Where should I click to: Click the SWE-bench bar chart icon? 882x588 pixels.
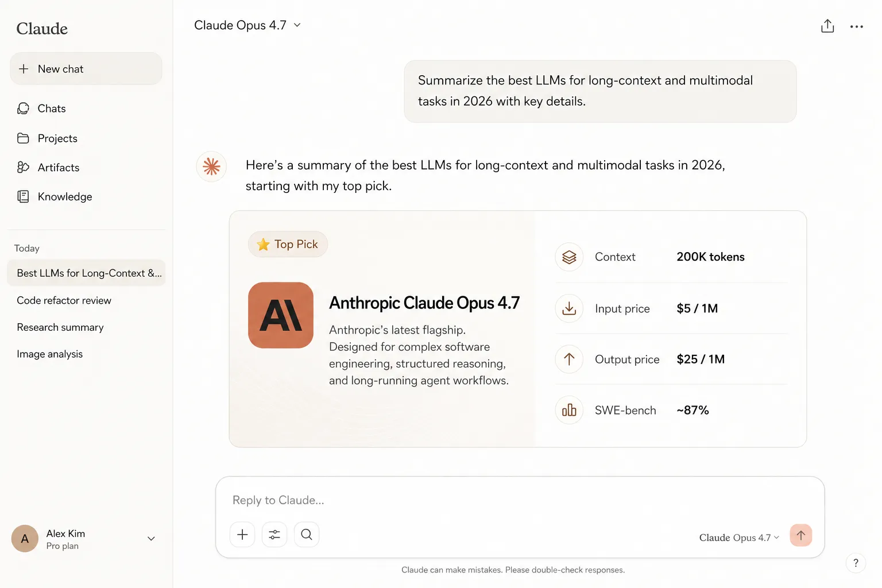(569, 410)
